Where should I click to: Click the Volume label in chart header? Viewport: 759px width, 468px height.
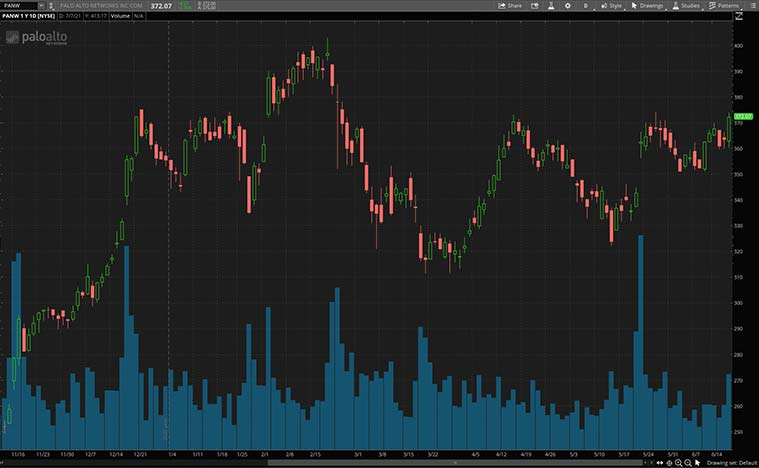(x=121, y=16)
